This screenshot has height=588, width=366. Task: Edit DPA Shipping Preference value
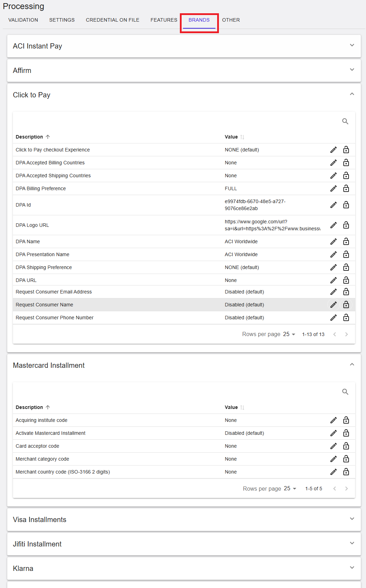pos(334,267)
